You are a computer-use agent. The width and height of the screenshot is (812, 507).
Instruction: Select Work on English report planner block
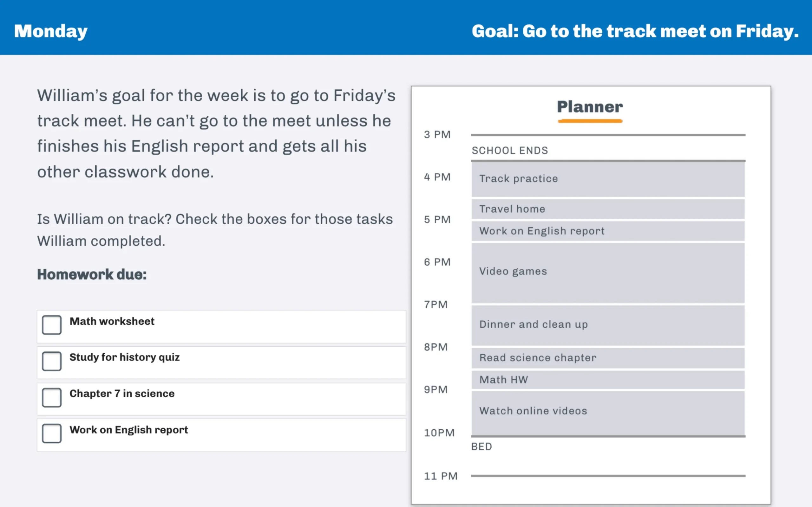coord(608,231)
